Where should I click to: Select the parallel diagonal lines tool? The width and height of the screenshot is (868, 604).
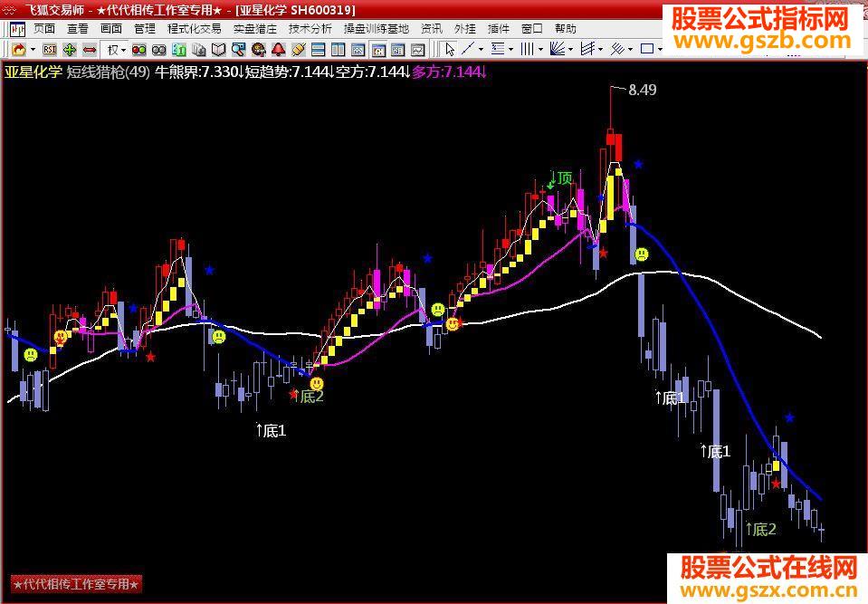[617, 49]
